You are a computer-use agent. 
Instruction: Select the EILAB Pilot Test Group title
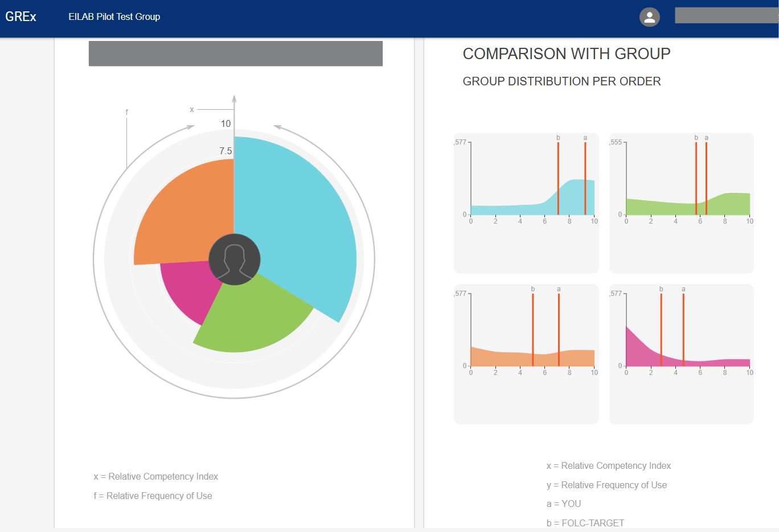(114, 17)
